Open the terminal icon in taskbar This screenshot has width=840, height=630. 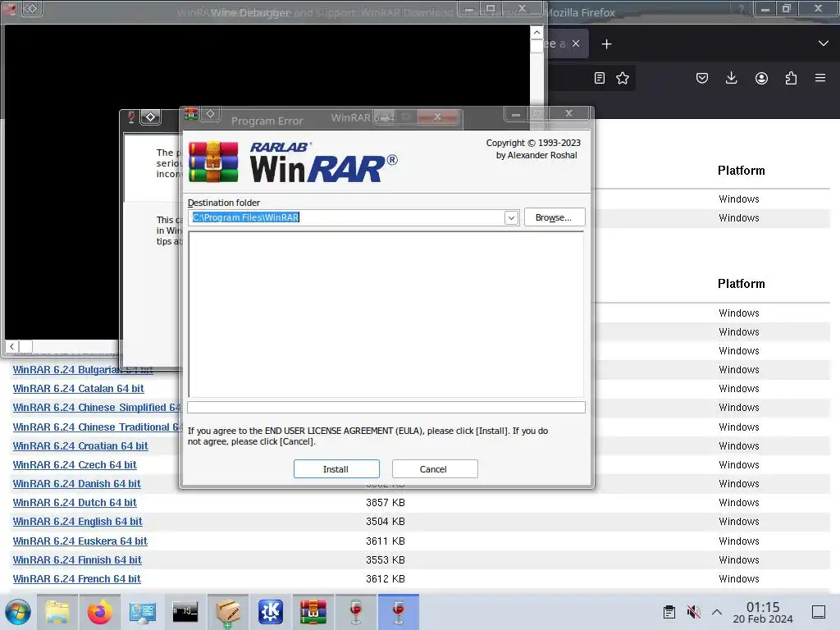185,612
